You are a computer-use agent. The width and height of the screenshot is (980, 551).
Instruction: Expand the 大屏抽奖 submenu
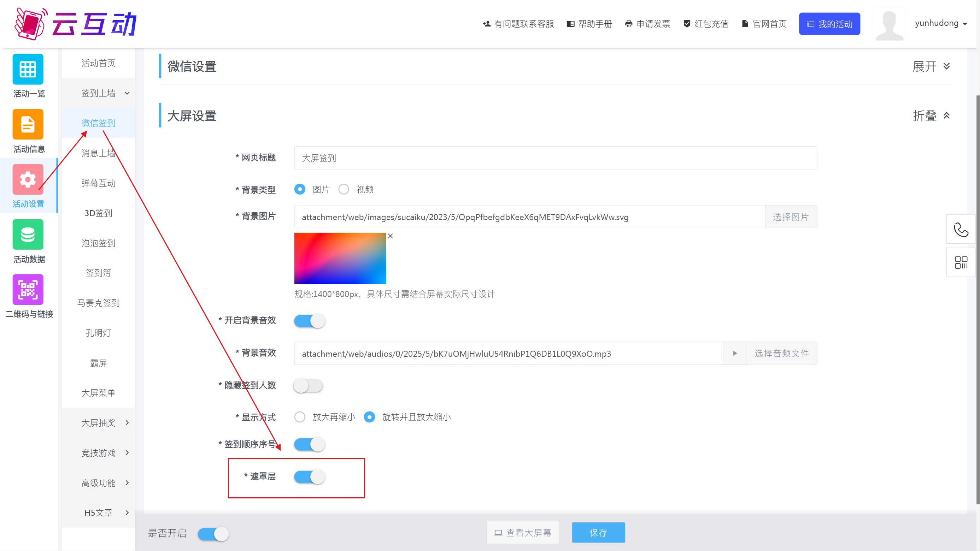pos(99,423)
